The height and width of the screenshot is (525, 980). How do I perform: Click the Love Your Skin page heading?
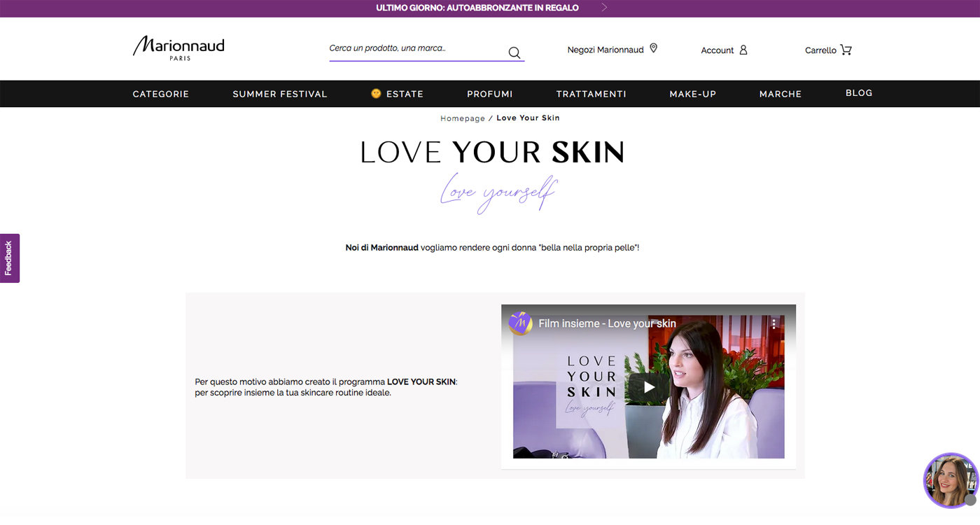coord(492,153)
